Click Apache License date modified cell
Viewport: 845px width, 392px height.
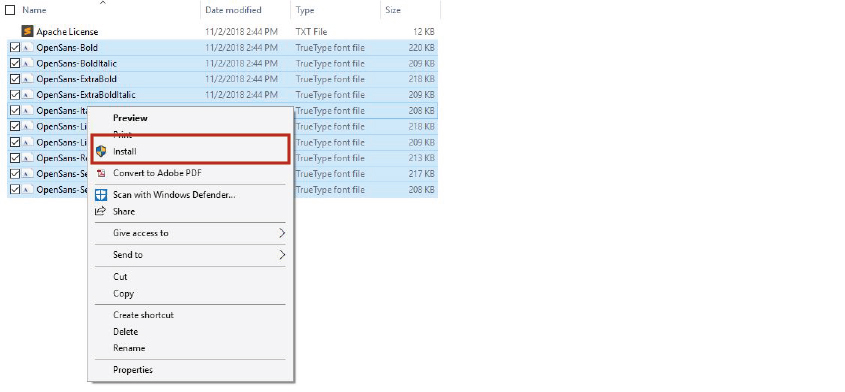pyautogui.click(x=241, y=32)
